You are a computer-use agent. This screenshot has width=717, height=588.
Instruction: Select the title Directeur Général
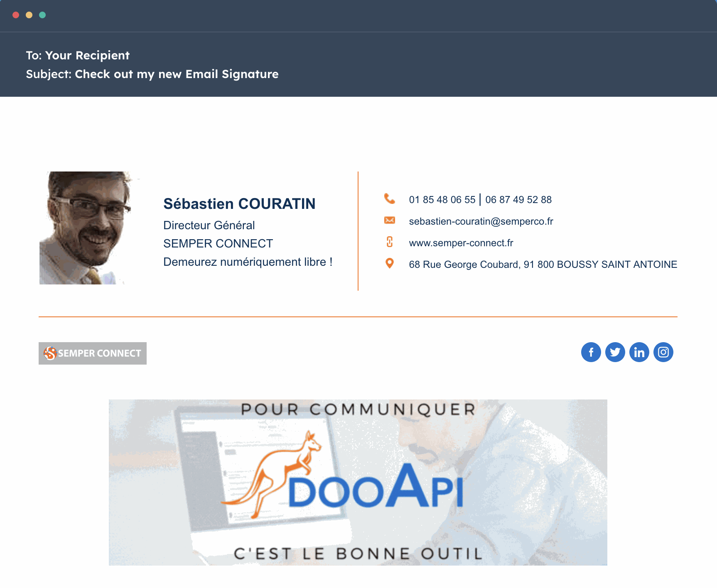209,225
